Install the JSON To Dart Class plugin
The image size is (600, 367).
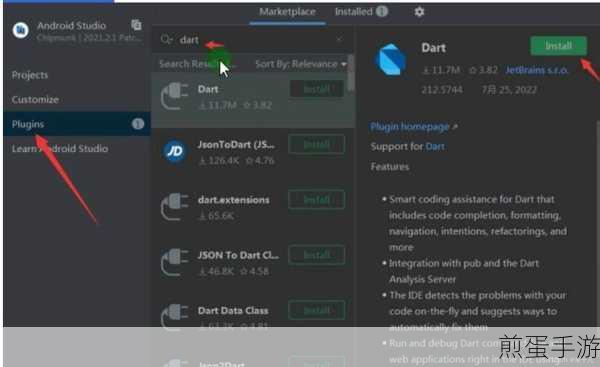coord(316,255)
